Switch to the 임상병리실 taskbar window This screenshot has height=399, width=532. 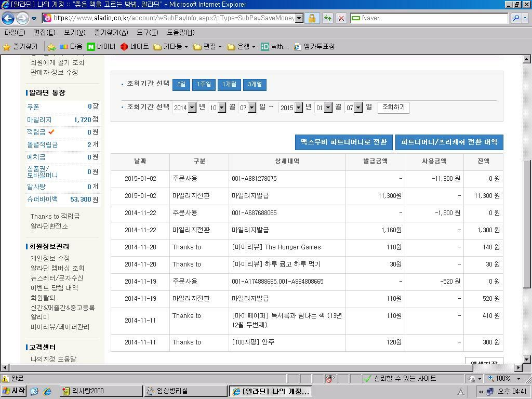185,391
